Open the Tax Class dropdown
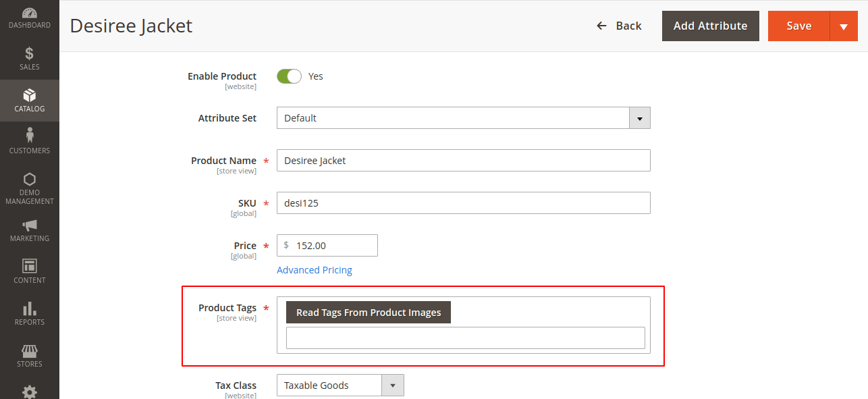The image size is (868, 399). coord(392,385)
